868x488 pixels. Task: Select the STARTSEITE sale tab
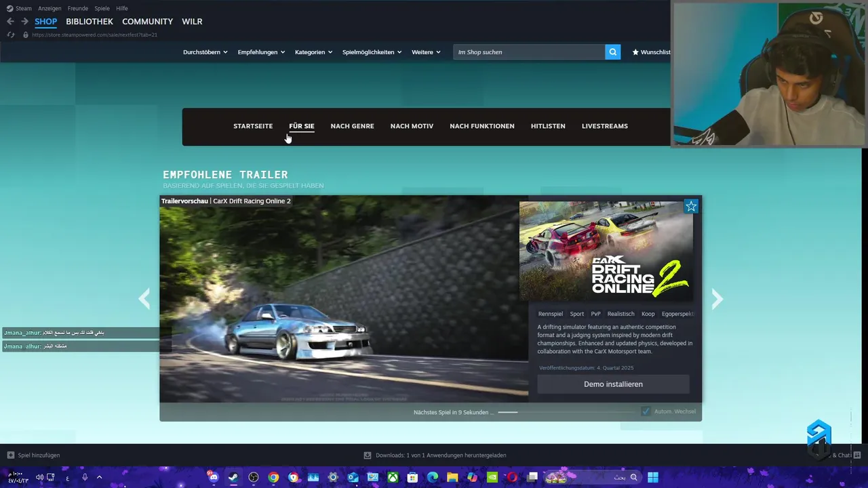[x=253, y=126]
